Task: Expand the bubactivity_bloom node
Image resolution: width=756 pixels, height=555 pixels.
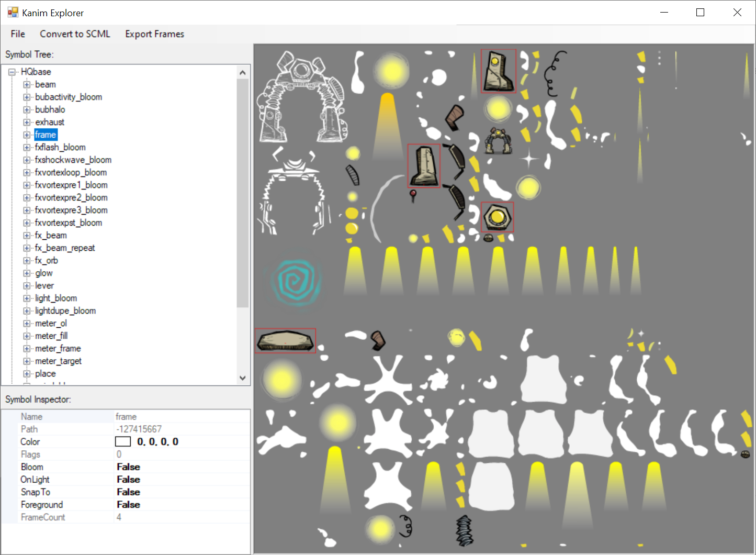Action: 27,97
